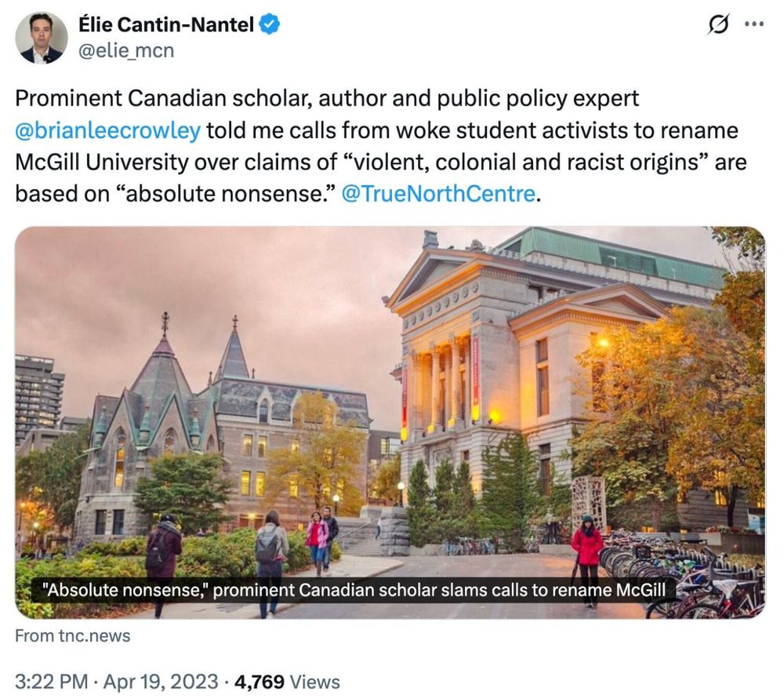The image size is (784, 699).
Task: Open the attached McGill campus image
Action: point(392,416)
